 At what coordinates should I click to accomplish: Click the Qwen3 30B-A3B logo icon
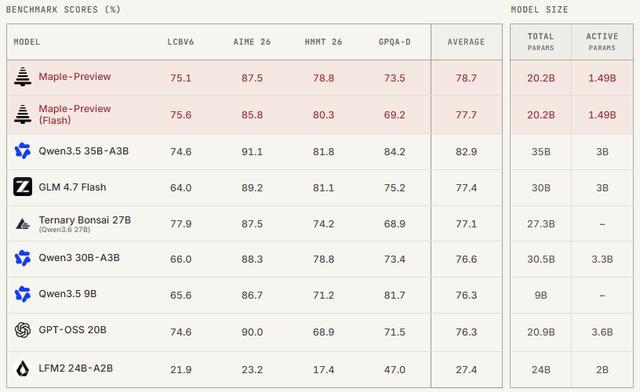22,258
